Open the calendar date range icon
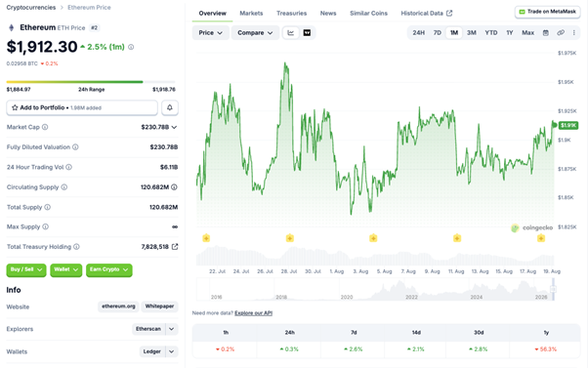 click(x=546, y=33)
